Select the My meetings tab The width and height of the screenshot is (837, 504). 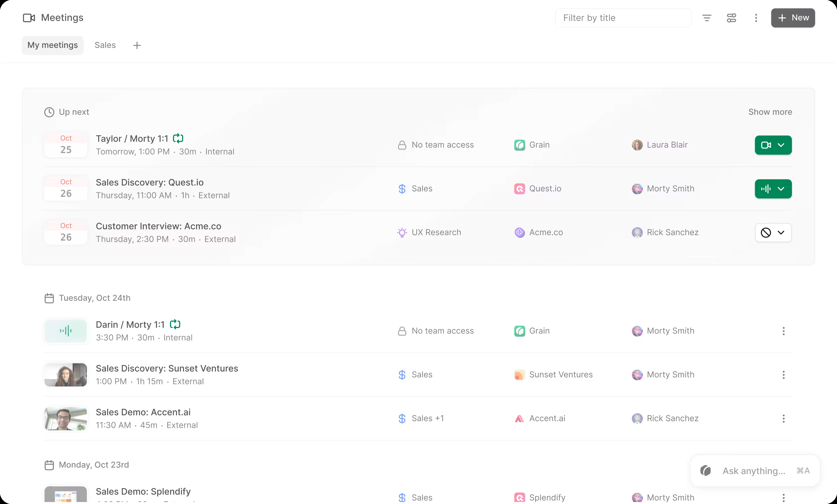click(x=53, y=45)
